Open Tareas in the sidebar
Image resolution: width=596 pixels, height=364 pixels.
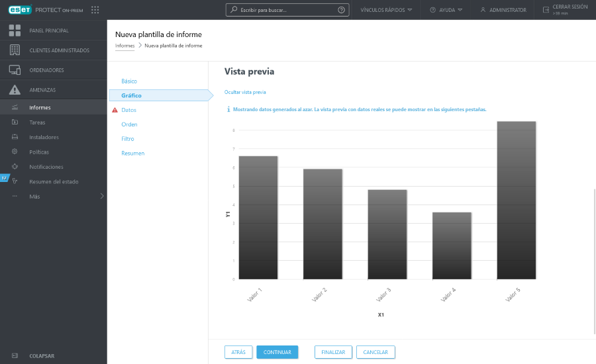coord(53,122)
